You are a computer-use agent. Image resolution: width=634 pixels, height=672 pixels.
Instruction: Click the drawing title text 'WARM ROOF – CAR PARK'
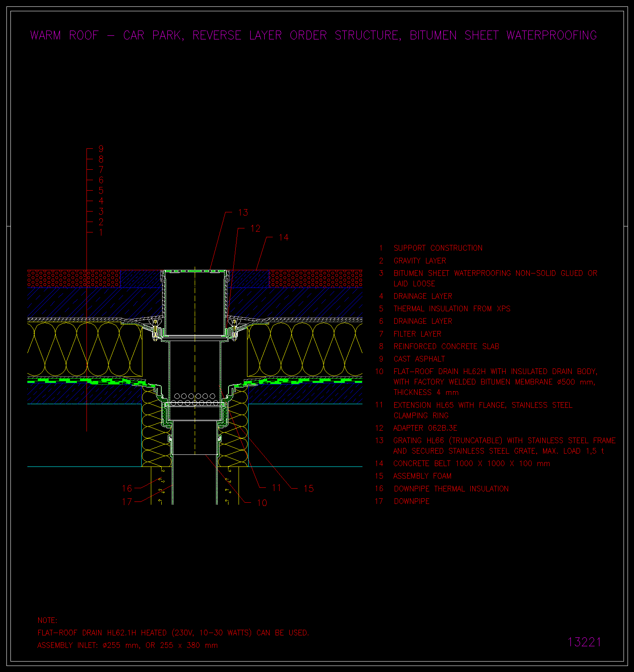click(107, 35)
